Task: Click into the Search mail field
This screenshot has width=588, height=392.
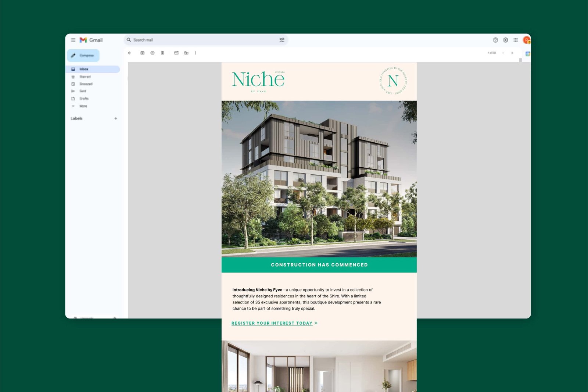Action: 202,40
